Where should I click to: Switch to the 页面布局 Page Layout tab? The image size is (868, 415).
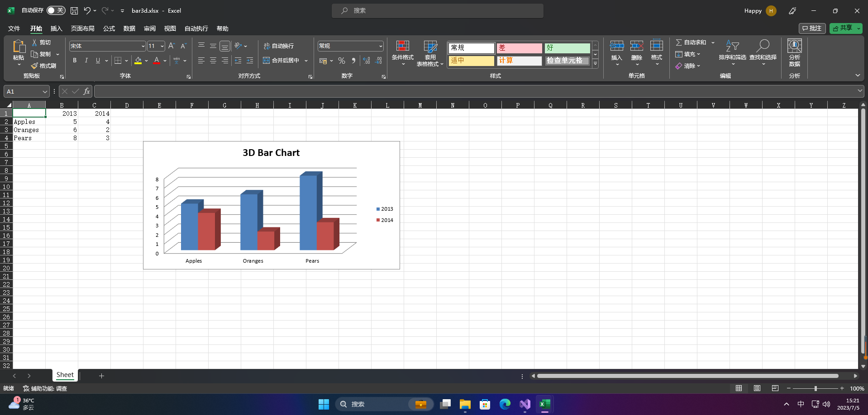click(x=83, y=28)
